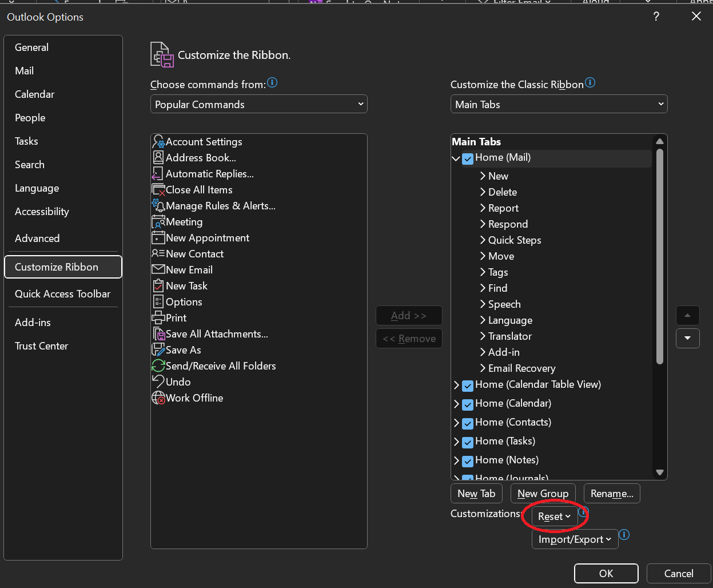Click the Work Offline globe icon

pyautogui.click(x=158, y=398)
